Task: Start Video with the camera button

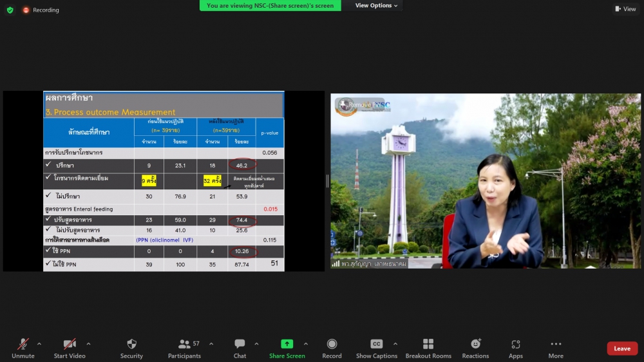Action: tap(70, 345)
